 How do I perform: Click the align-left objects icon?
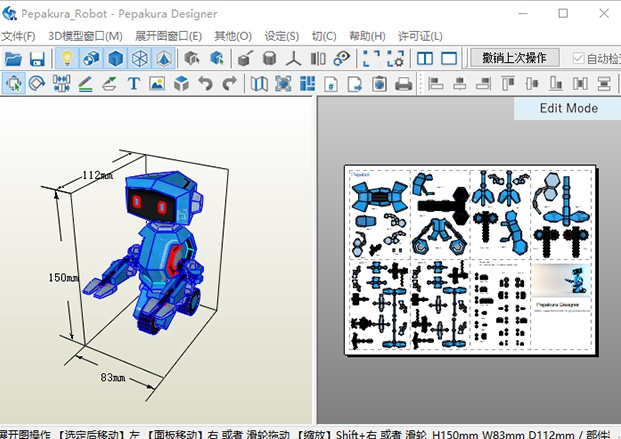click(x=436, y=84)
